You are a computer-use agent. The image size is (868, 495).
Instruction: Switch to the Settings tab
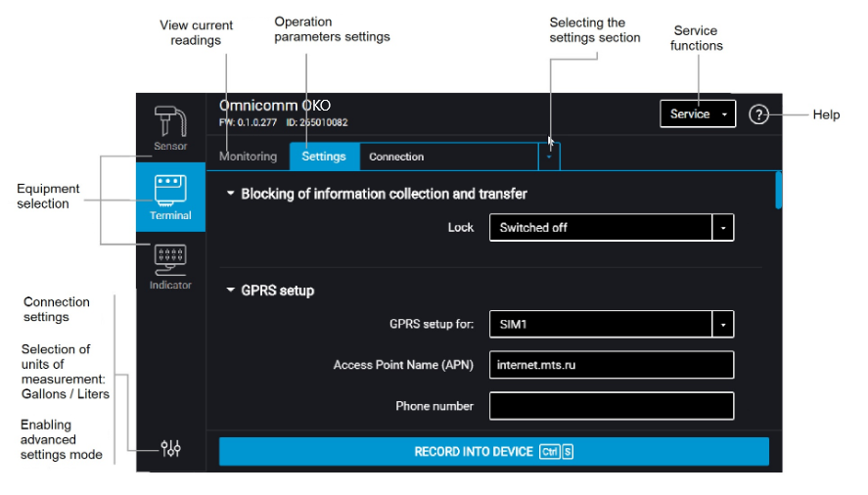point(324,157)
